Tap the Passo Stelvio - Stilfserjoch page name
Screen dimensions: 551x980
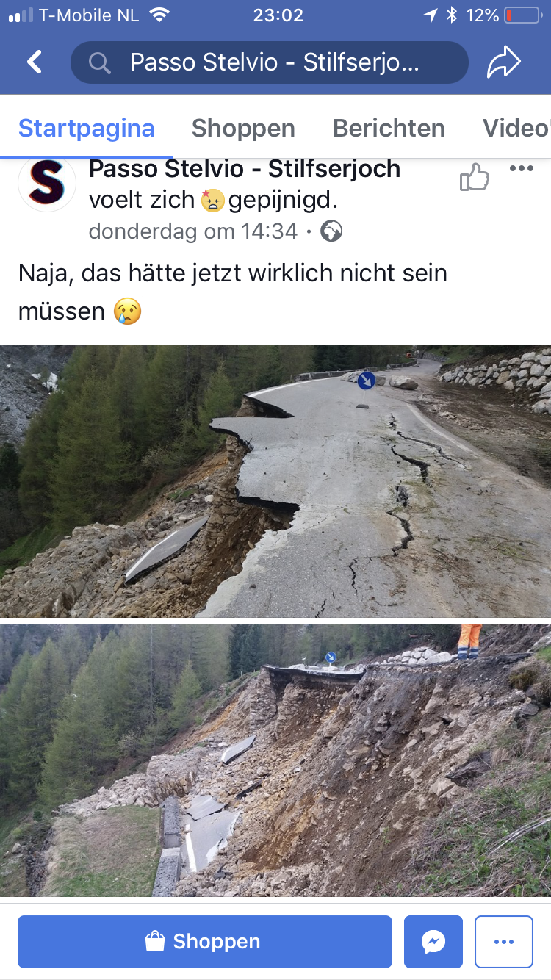245,169
